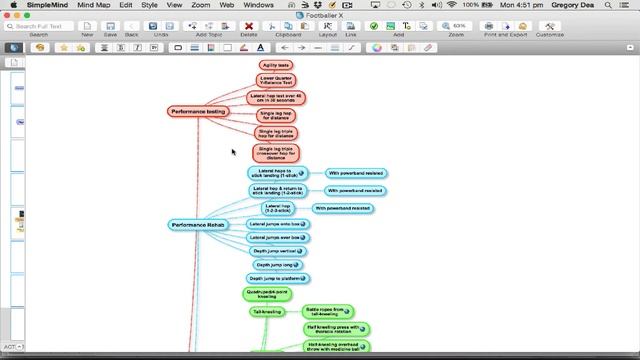The image size is (640, 360).
Task: Open the Layout toolbar icon
Action: click(327, 26)
